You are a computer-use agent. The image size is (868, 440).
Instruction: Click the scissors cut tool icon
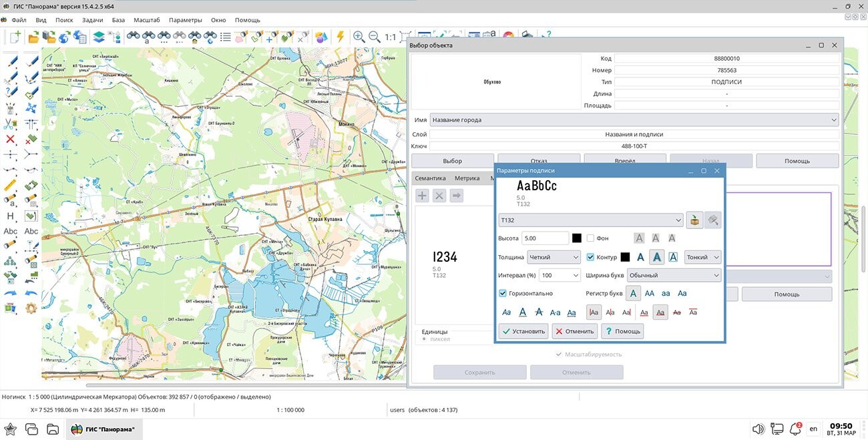10,124
